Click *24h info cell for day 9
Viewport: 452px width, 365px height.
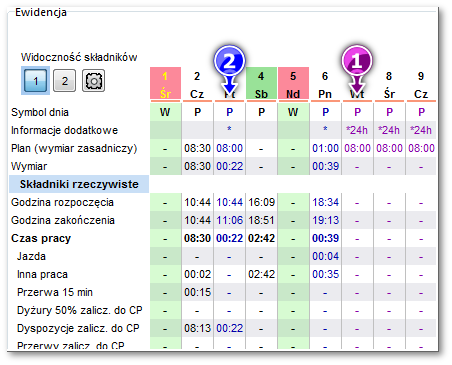point(421,130)
